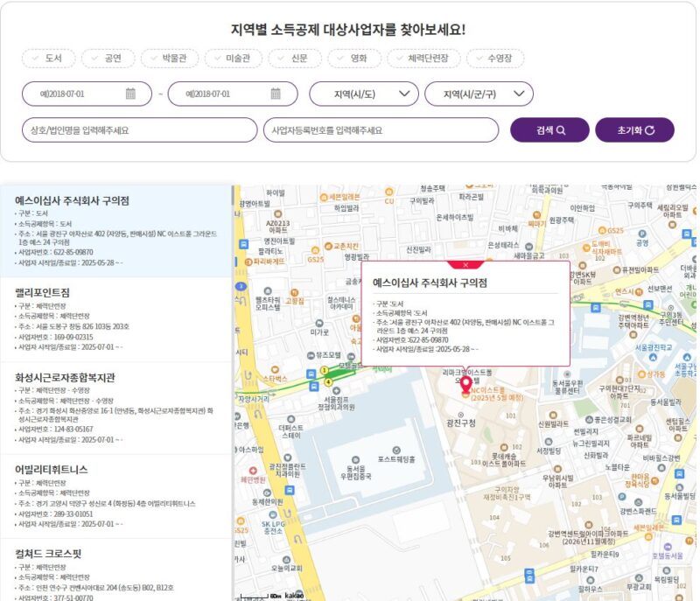
Task: Focus the 사업자등록번호 input field
Action: [x=381, y=130]
